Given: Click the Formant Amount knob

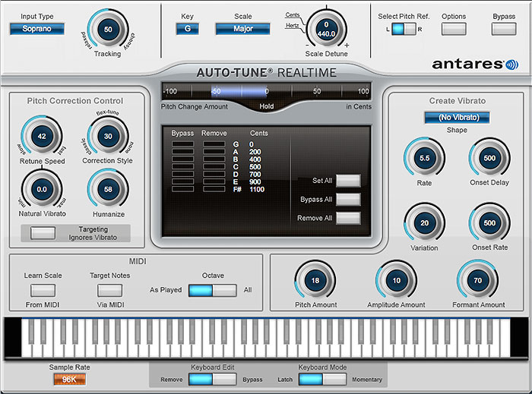Looking at the screenshot, I should point(477,280).
